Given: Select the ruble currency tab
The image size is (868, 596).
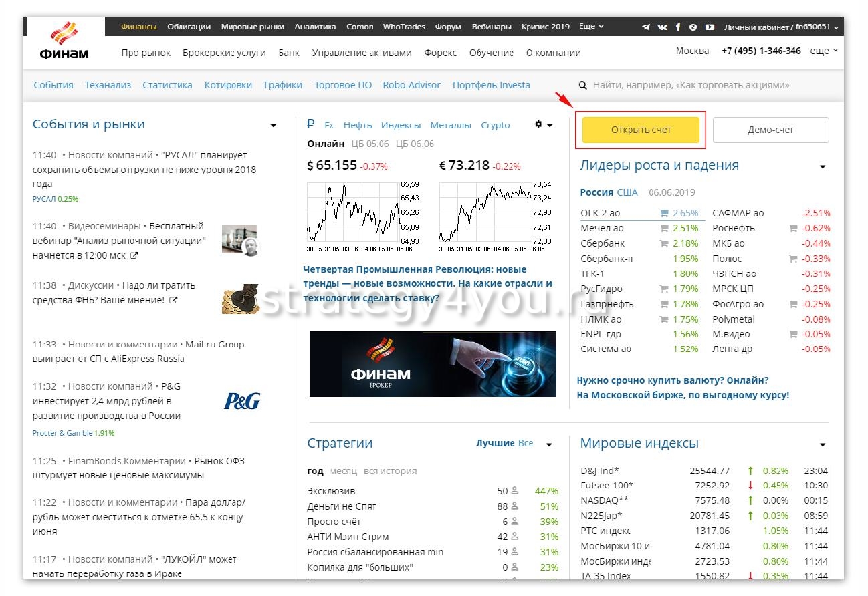Looking at the screenshot, I should 310,124.
